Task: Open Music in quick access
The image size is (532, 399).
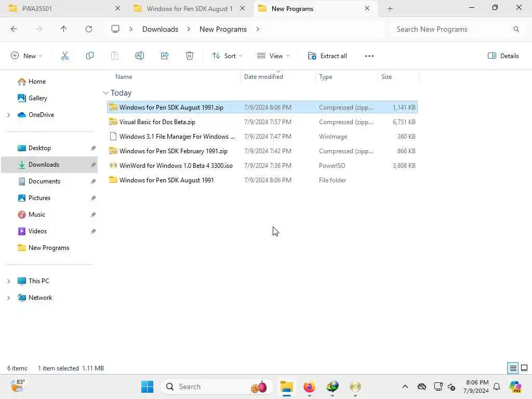Action: pos(37,215)
